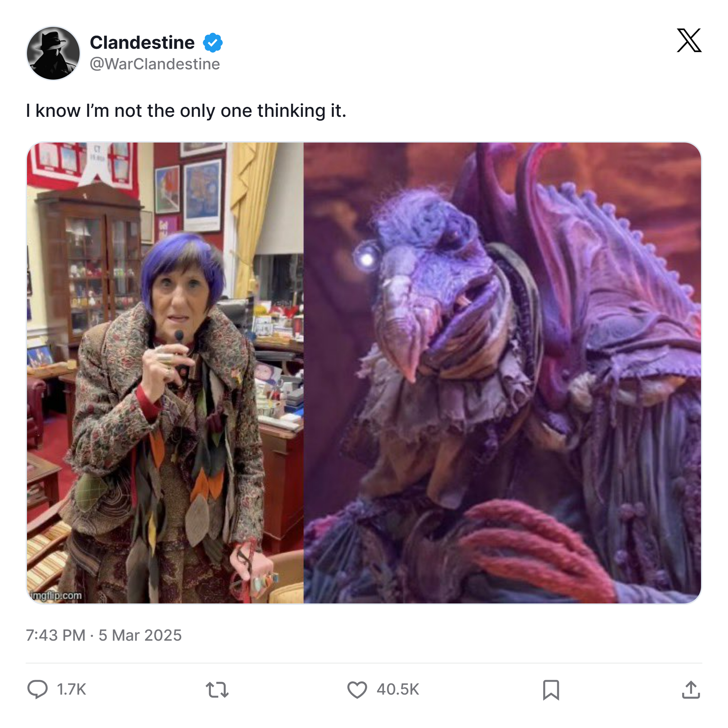Like the tweet with the heart icon

[x=357, y=689]
